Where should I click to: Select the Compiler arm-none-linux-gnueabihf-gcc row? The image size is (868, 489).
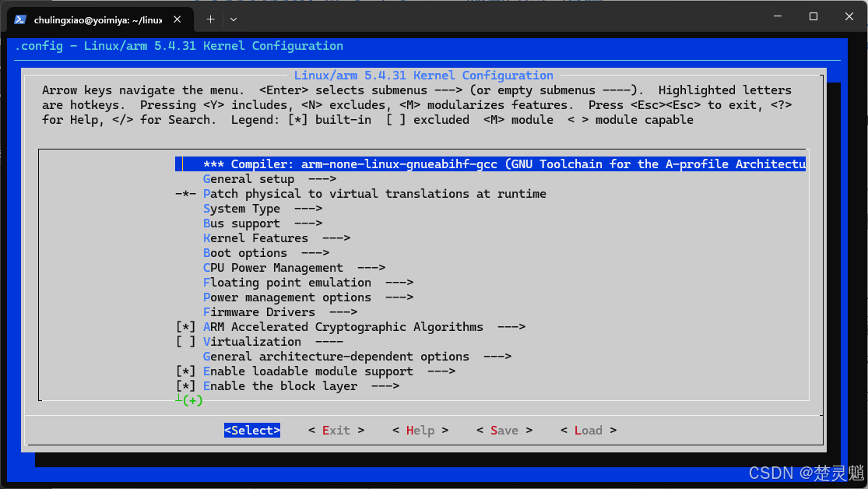pyautogui.click(x=490, y=164)
